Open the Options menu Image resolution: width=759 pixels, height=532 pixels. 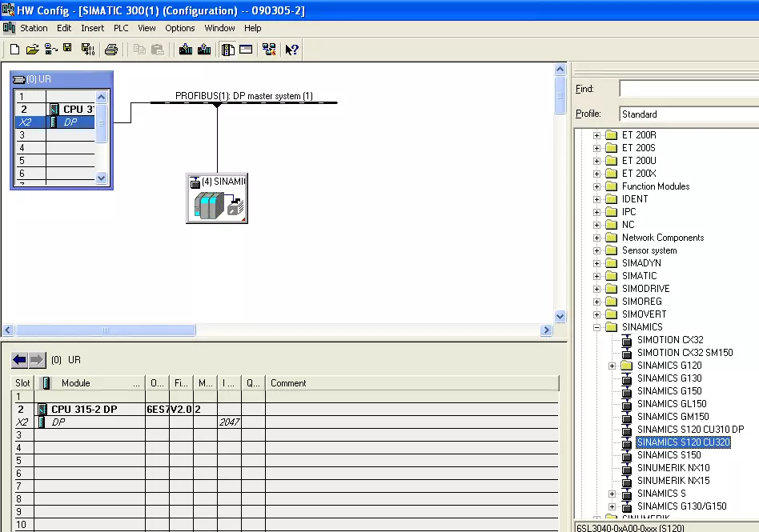coord(179,28)
